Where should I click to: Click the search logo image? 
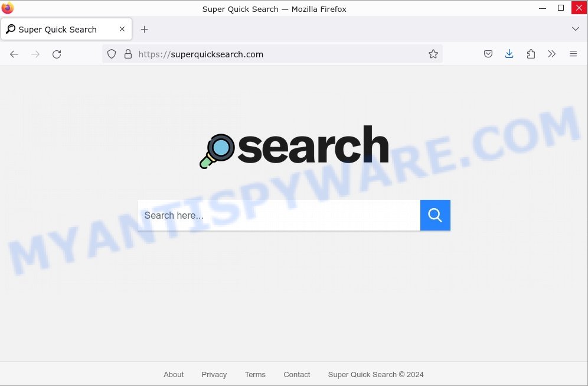coord(294,147)
